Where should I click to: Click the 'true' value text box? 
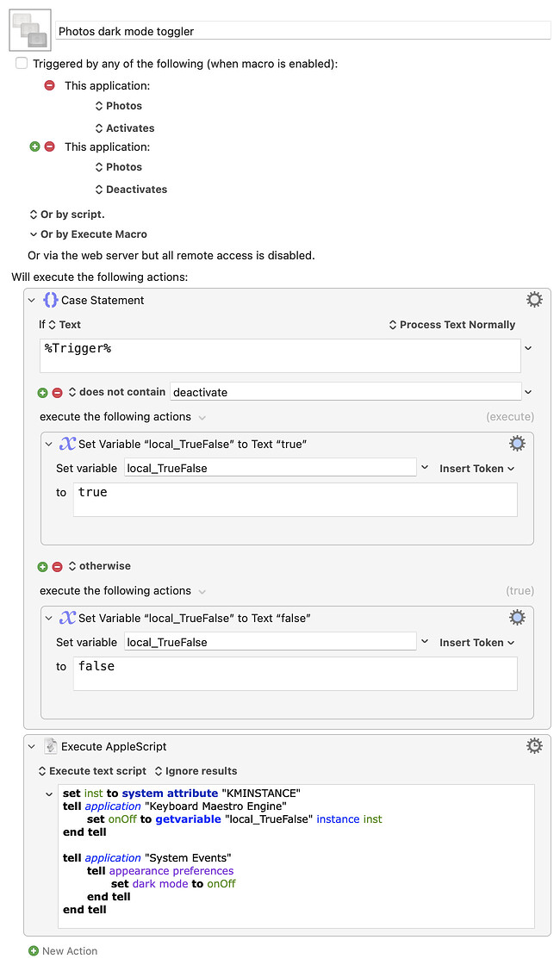tap(296, 499)
